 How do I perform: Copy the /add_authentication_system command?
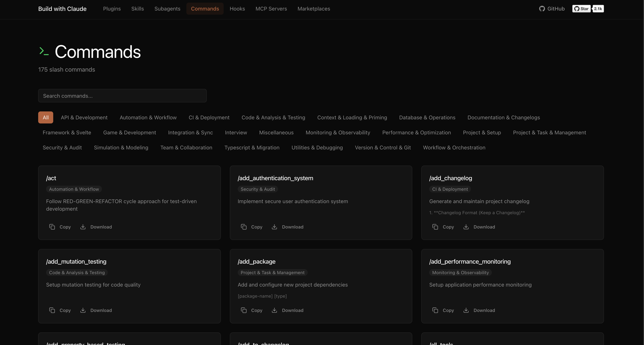click(252, 227)
